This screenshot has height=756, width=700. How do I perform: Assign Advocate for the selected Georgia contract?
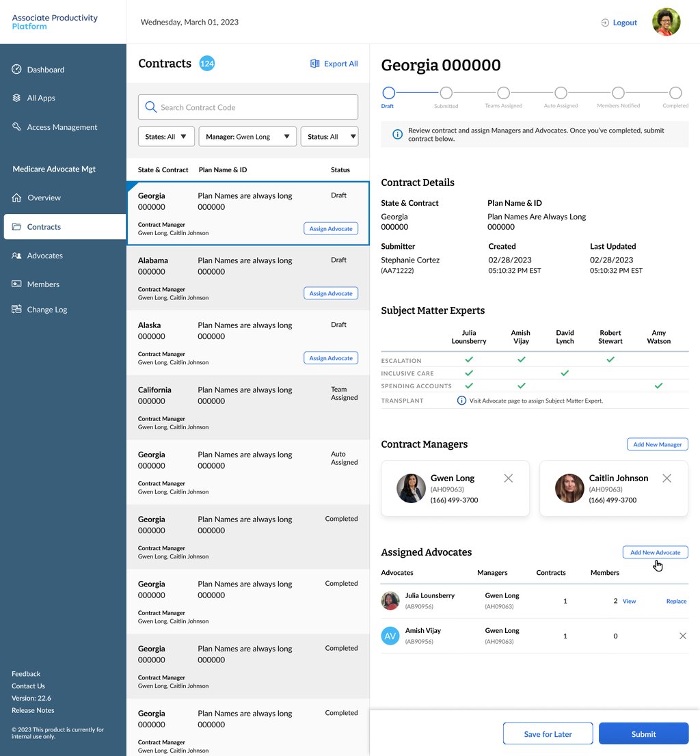331,228
